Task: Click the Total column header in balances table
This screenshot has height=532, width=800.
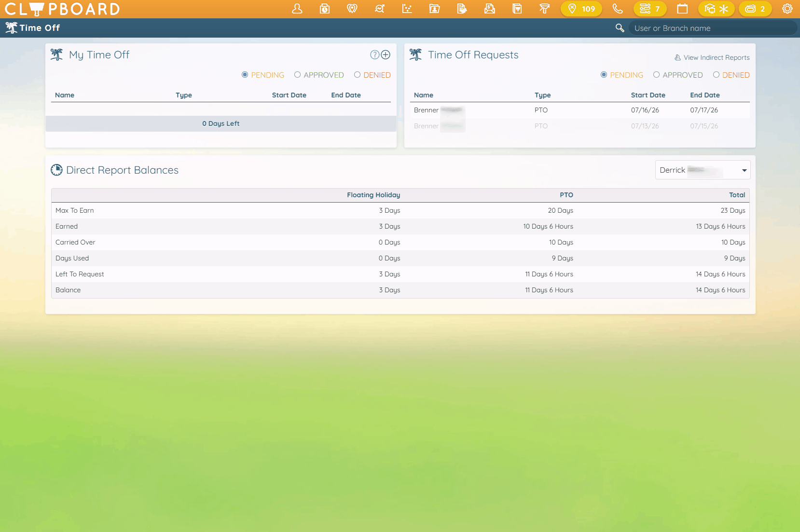Action: [737, 195]
